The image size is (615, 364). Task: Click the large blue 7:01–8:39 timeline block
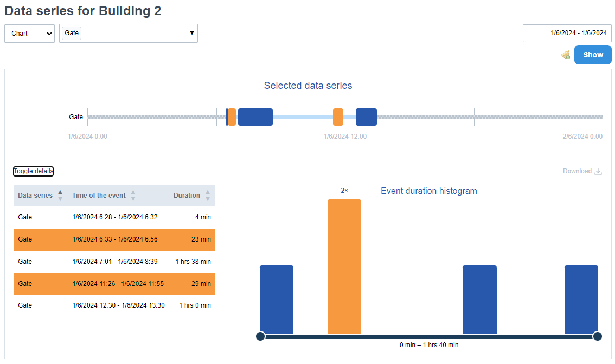click(x=255, y=117)
